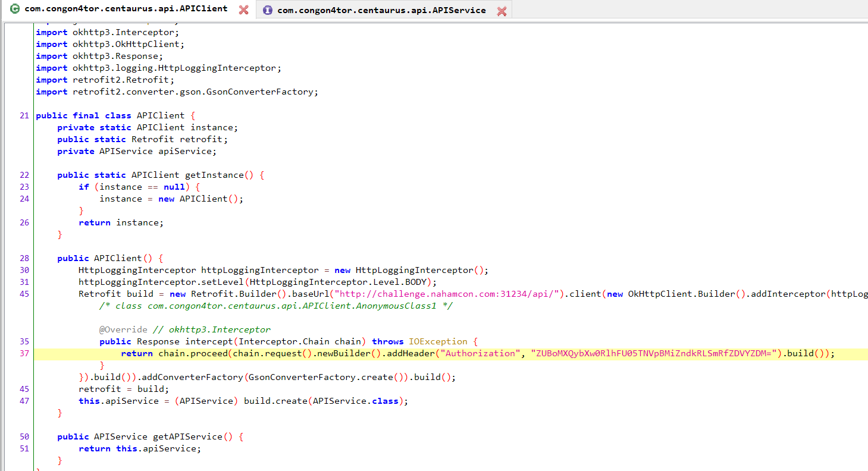
Task: Click the 'setLevel(HttpLoggingInterceptor.Level.BODY);' line
Action: point(258,282)
